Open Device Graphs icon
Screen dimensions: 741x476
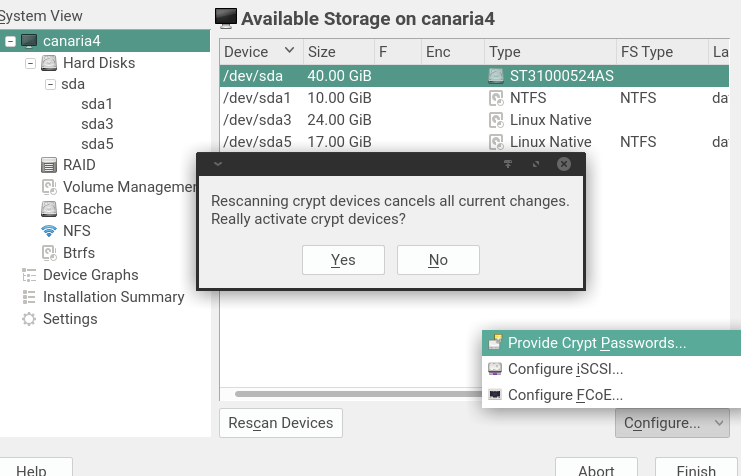(29, 275)
